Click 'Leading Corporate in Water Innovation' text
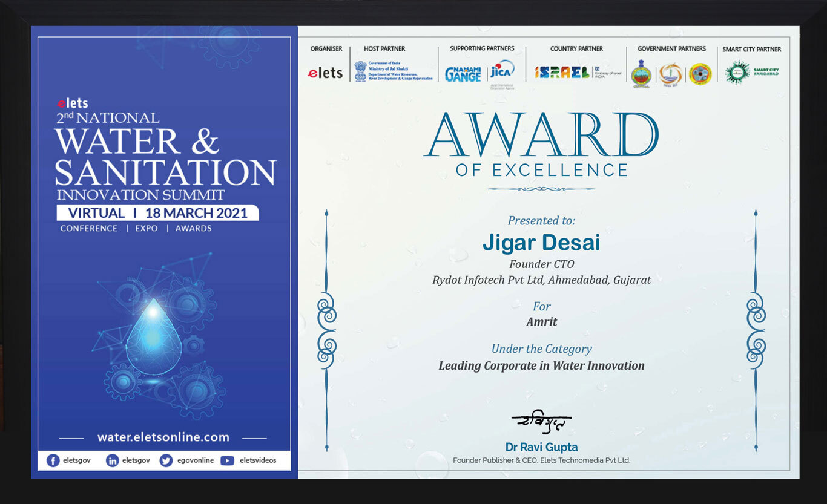 pos(541,365)
